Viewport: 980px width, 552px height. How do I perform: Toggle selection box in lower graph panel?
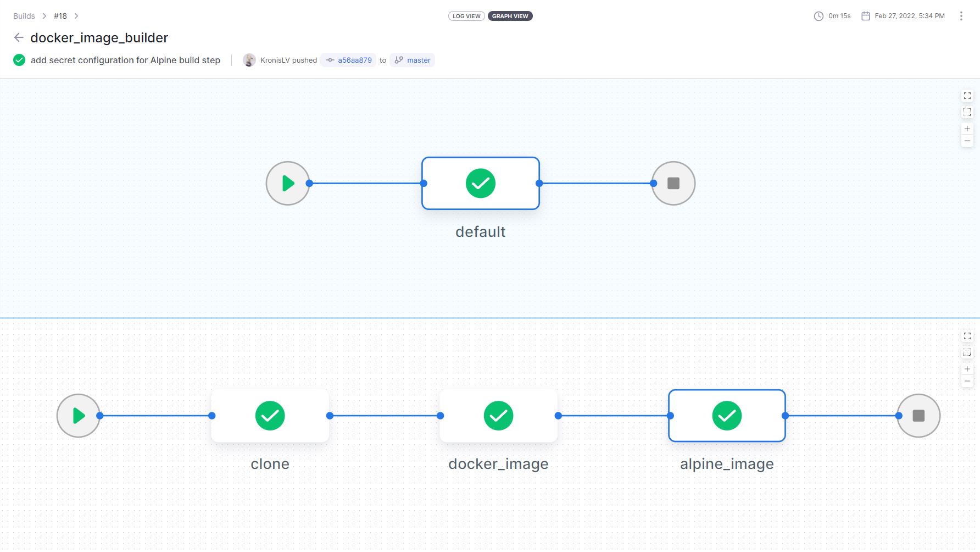967,352
